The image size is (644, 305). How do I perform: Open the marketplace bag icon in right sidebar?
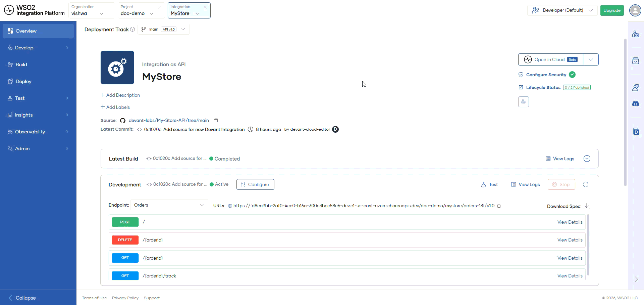coord(636,61)
